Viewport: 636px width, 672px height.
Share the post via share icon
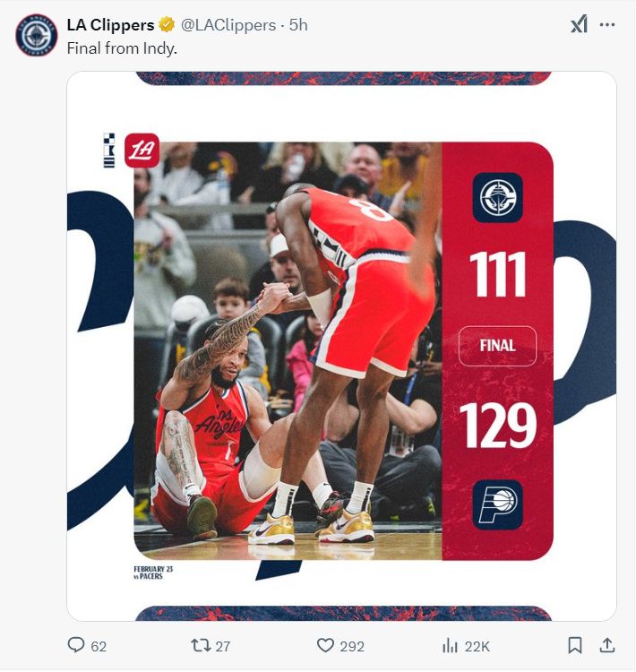click(x=607, y=645)
